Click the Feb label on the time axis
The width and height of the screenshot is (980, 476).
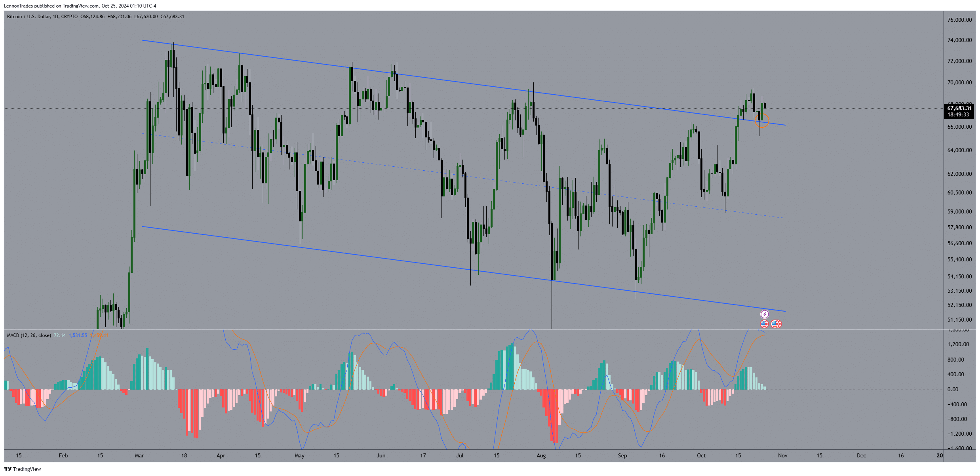63,455
